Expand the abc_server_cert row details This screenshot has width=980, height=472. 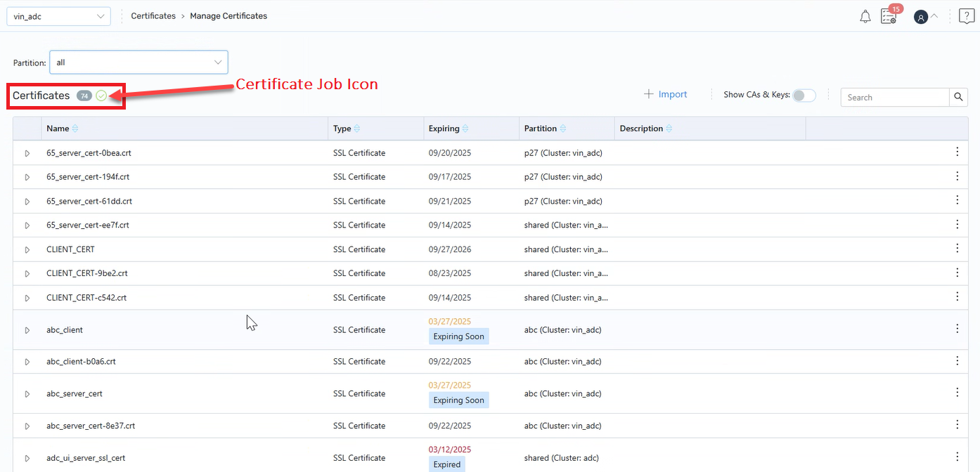[x=27, y=394]
